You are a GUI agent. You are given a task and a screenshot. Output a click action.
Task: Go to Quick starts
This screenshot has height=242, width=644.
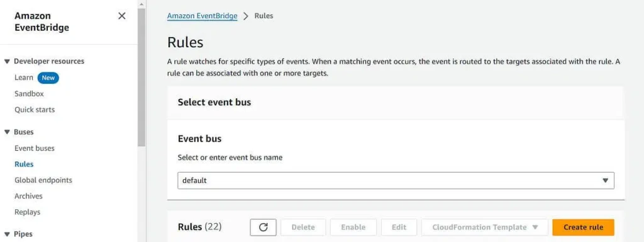click(x=35, y=110)
